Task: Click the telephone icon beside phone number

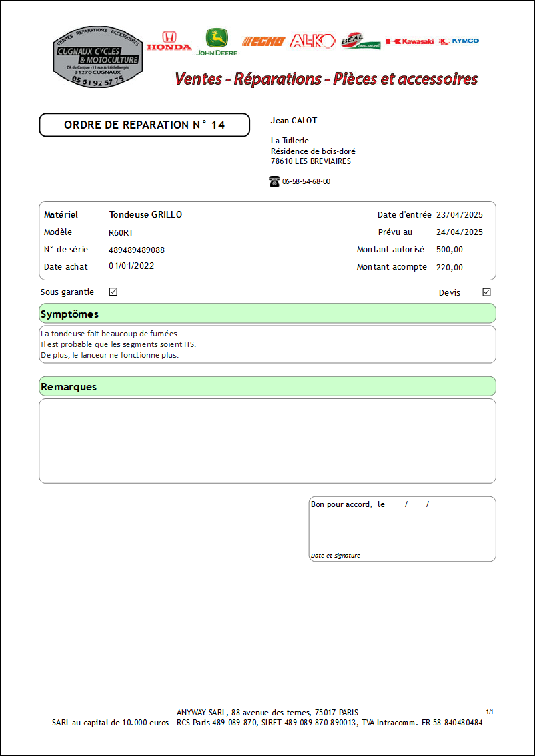Action: click(274, 181)
